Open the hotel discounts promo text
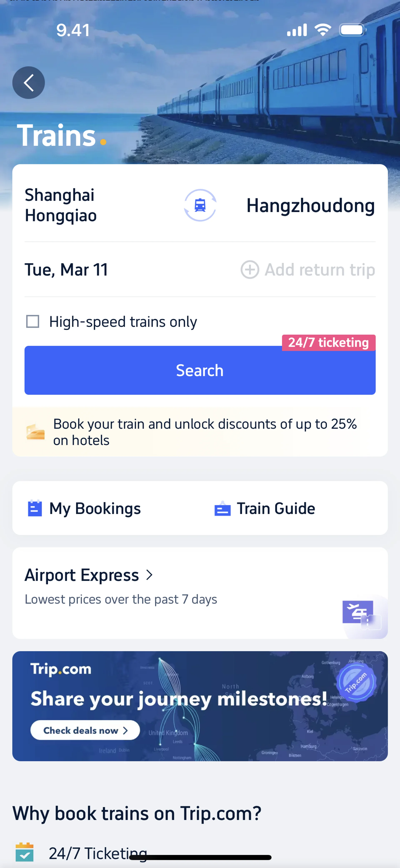This screenshot has width=400, height=868. coord(204,432)
